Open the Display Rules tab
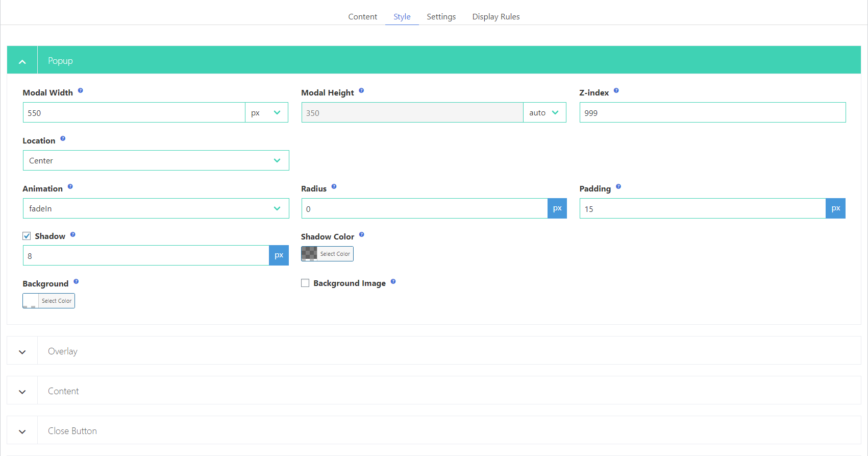868x456 pixels. [495, 17]
